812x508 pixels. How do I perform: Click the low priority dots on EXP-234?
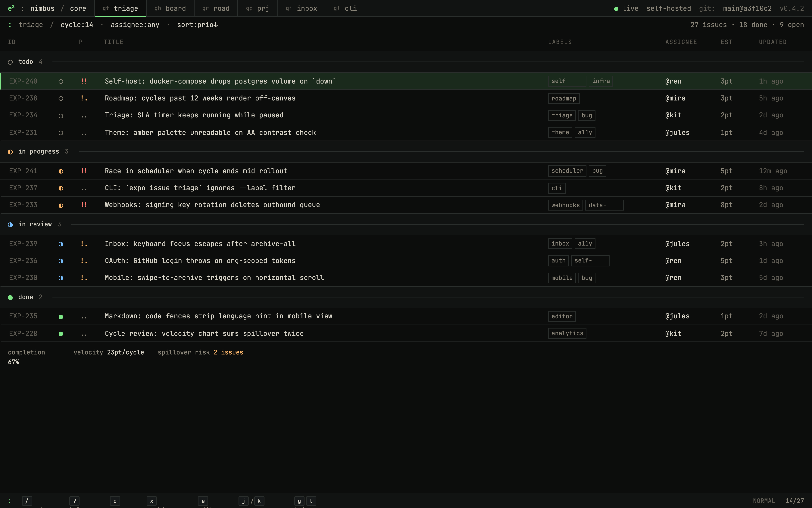(x=84, y=117)
